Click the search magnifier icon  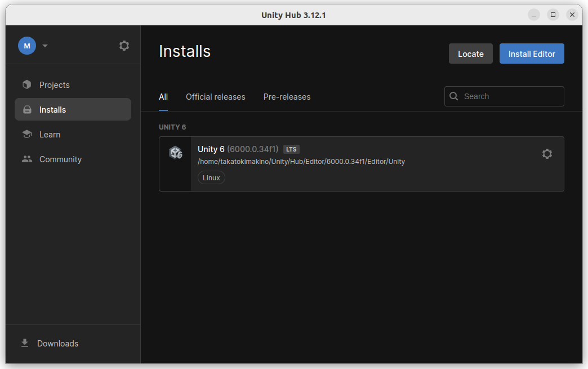tap(454, 96)
